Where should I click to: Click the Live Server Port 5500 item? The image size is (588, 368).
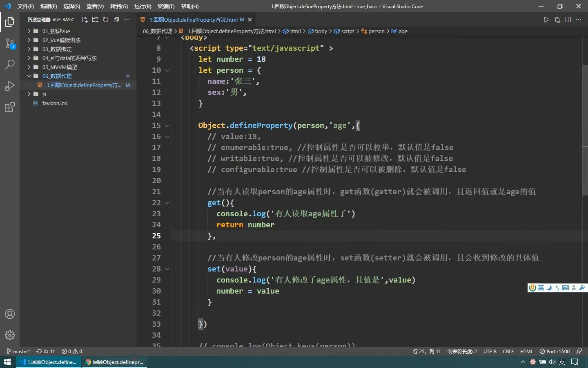pyautogui.click(x=555, y=351)
